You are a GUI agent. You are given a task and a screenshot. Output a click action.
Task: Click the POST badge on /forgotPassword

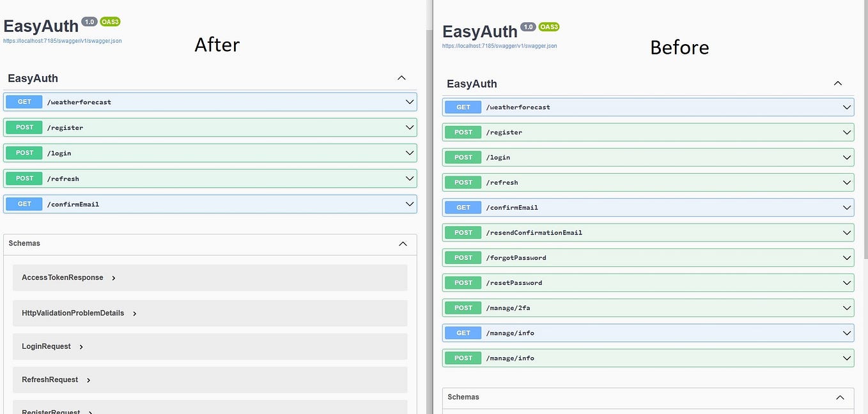[x=463, y=257]
